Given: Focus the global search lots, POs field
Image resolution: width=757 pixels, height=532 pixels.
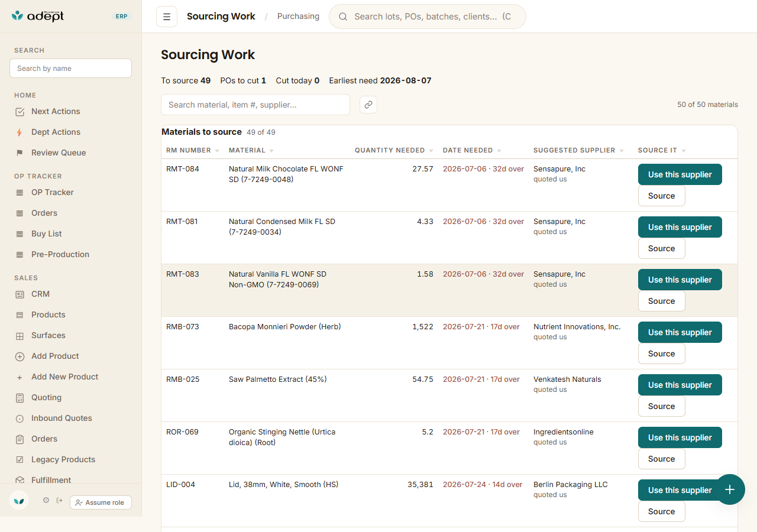Looking at the screenshot, I should pos(428,17).
